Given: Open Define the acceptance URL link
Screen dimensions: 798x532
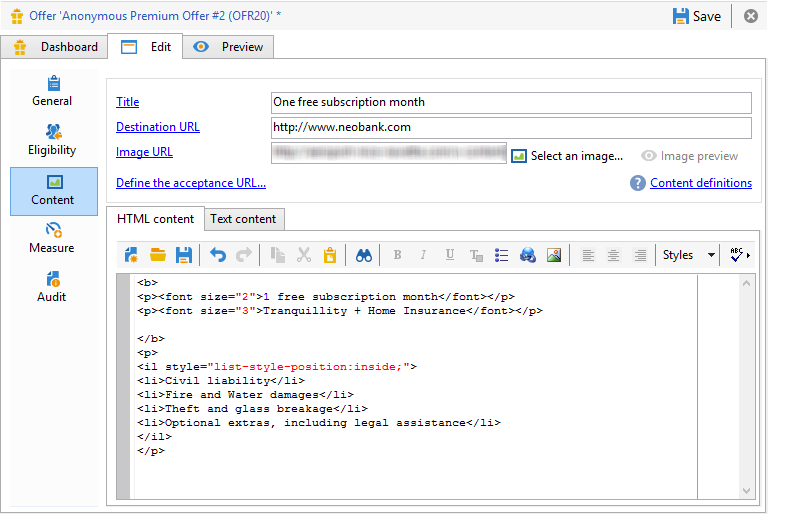Looking at the screenshot, I should click(191, 183).
